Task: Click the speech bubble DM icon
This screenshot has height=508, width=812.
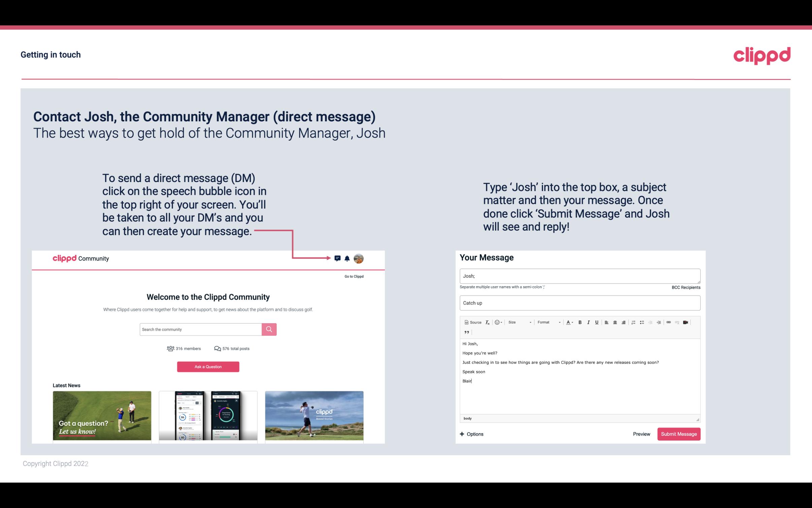Action: coord(338,258)
